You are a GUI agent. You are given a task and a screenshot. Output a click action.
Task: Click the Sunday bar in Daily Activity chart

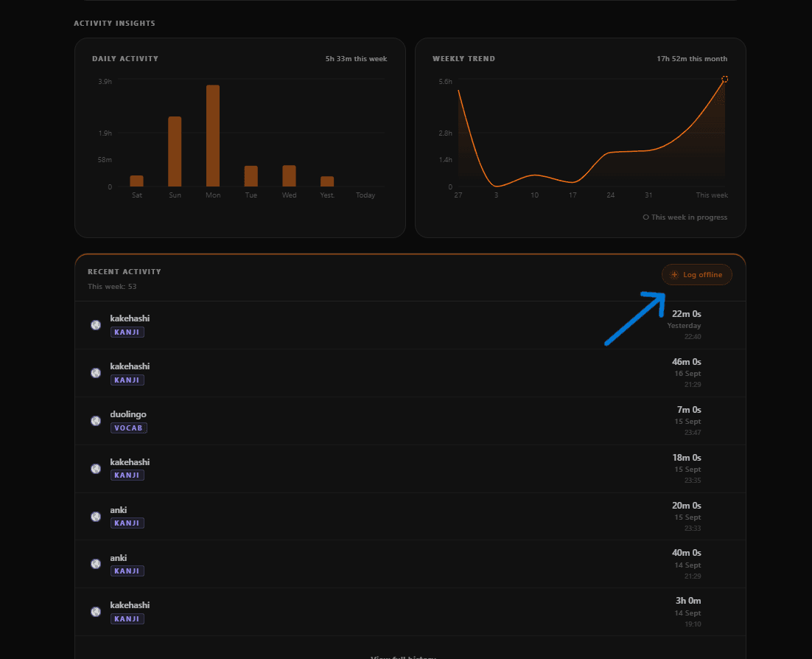coord(175,151)
